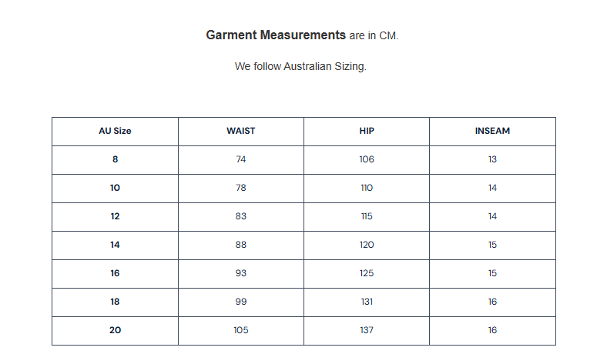The width and height of the screenshot is (607, 364).
Task: Click the 'We follow Australian Sizing' text
Action: (x=300, y=66)
